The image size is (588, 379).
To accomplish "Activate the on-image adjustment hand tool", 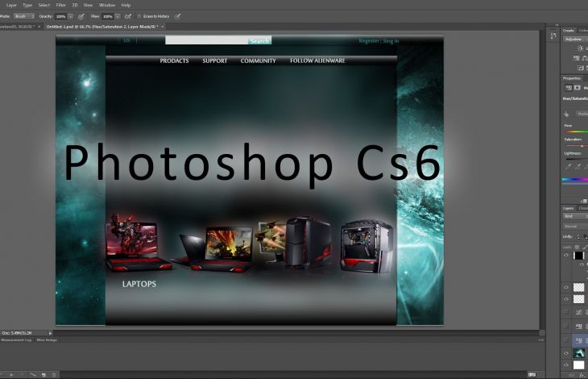I will click(x=566, y=114).
